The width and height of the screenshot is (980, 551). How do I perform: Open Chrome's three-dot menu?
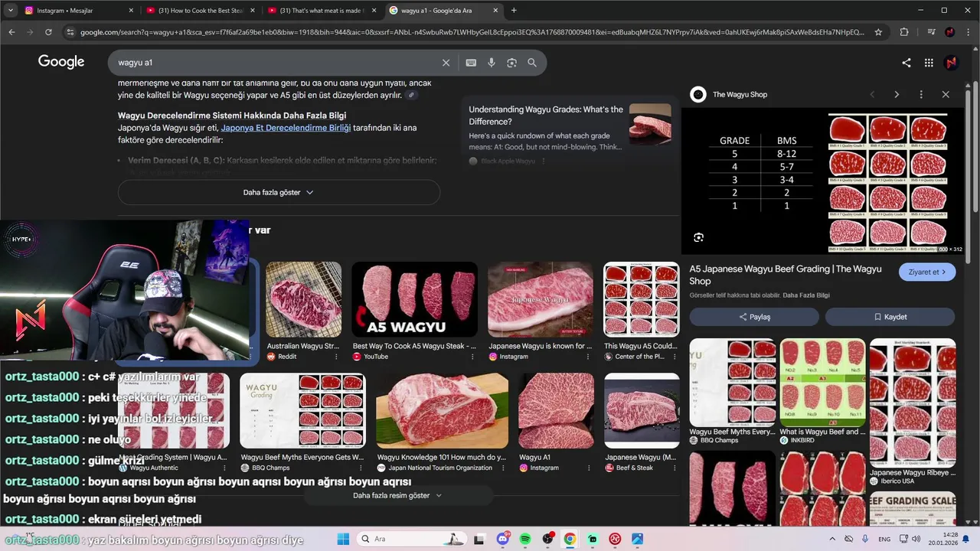tap(969, 32)
